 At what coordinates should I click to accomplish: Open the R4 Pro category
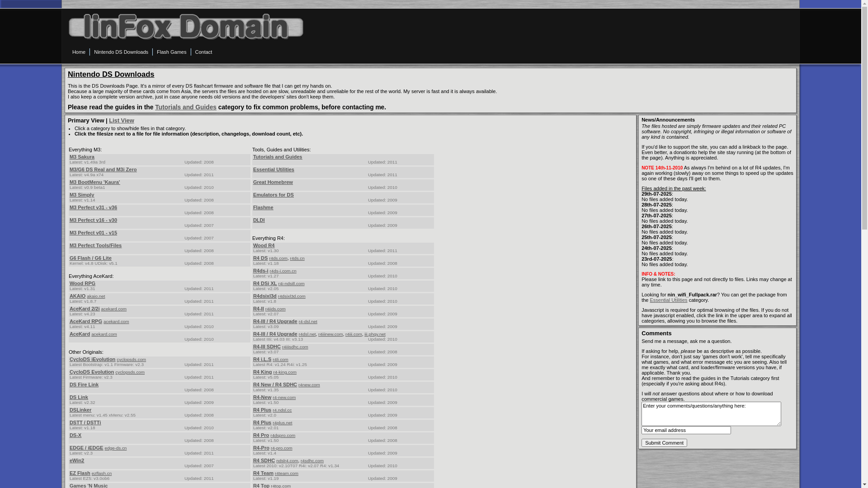tap(261, 435)
